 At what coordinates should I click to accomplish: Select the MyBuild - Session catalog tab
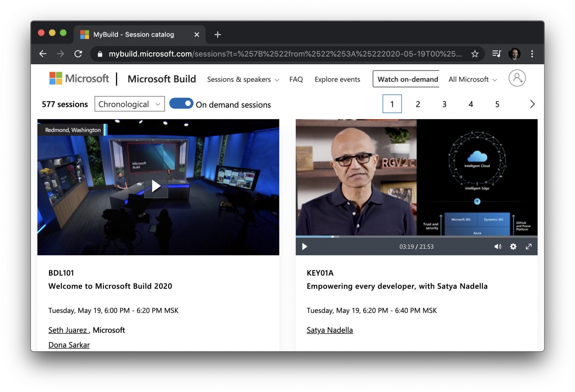pyautogui.click(x=140, y=34)
